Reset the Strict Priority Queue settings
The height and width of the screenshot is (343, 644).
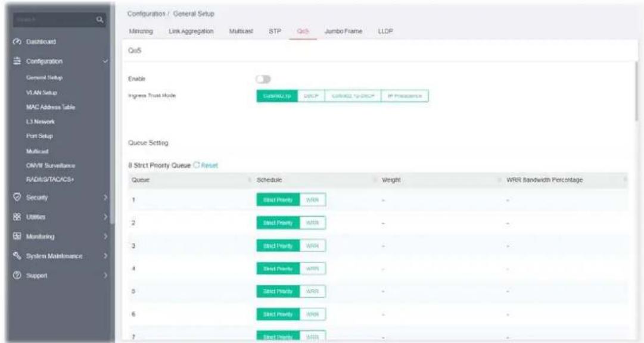[x=206, y=165]
